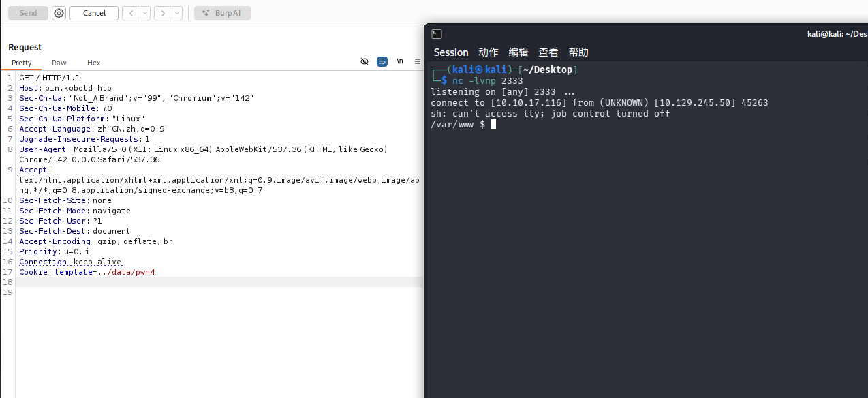The height and width of the screenshot is (398, 868).
Task: Open the request send settings gear
Action: (59, 13)
